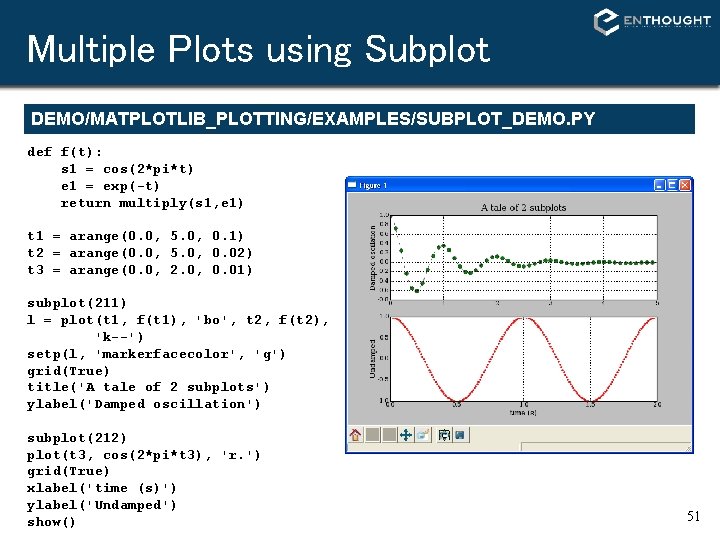
Task: Open the Configure subplots tool
Action: [x=444, y=434]
